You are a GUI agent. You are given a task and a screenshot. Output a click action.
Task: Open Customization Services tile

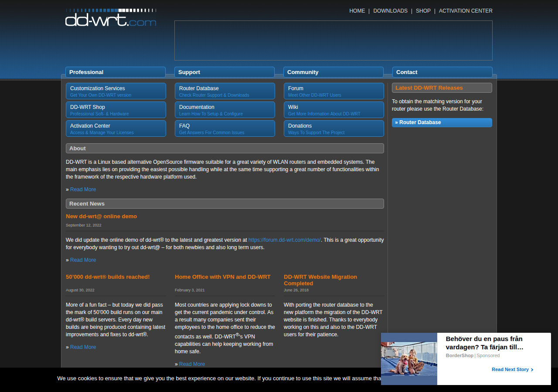[116, 91]
